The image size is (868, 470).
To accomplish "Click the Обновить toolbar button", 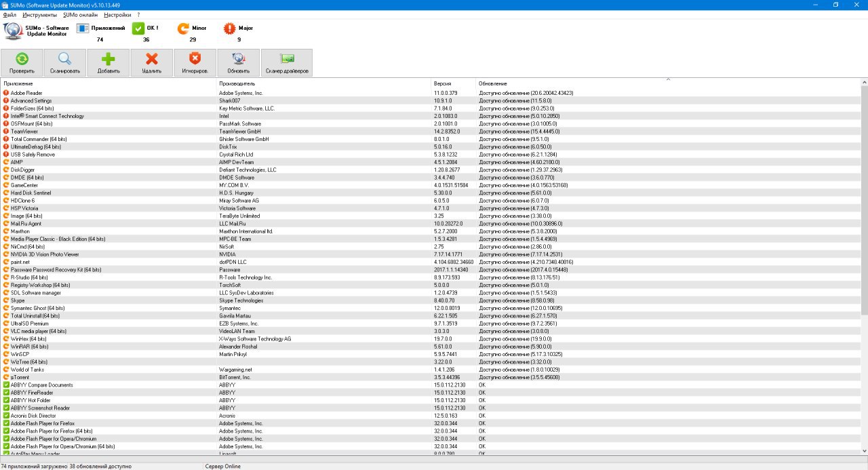I will (x=239, y=62).
